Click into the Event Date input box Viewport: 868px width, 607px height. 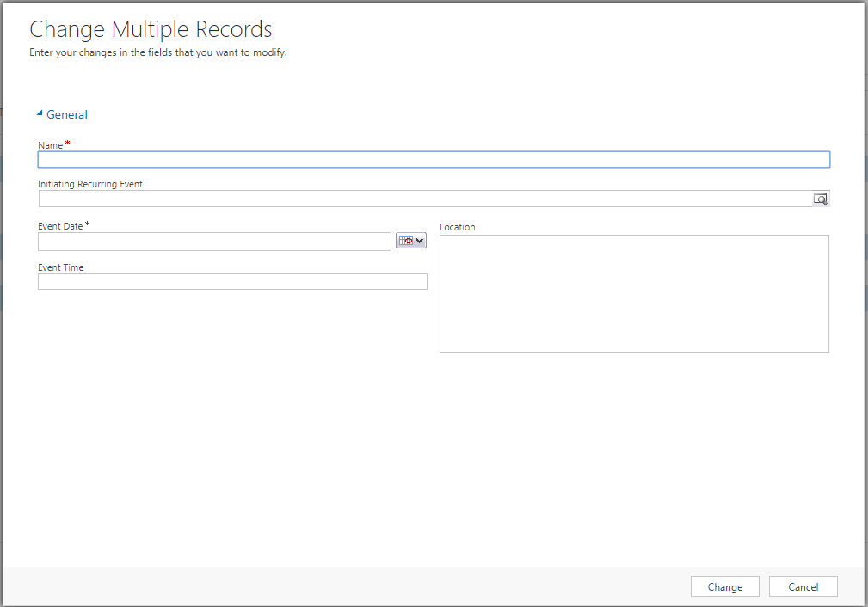(x=214, y=242)
